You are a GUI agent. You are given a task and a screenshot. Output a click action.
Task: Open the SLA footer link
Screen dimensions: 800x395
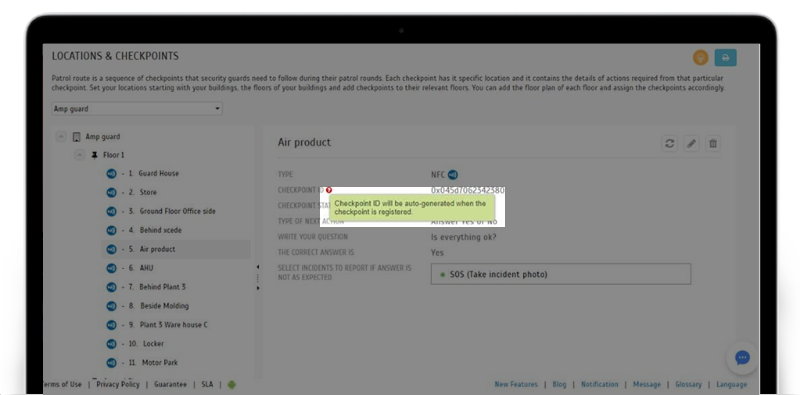207,384
